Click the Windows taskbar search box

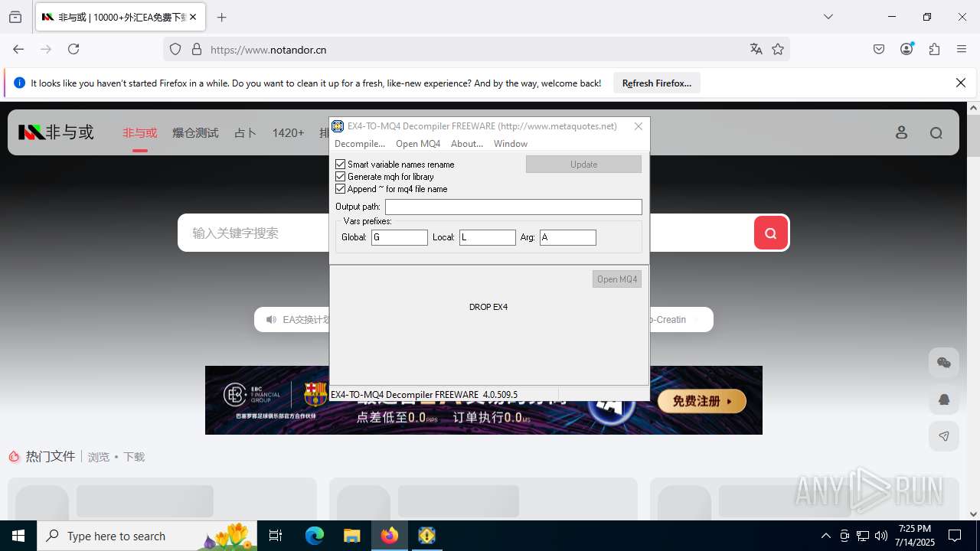pyautogui.click(x=149, y=536)
